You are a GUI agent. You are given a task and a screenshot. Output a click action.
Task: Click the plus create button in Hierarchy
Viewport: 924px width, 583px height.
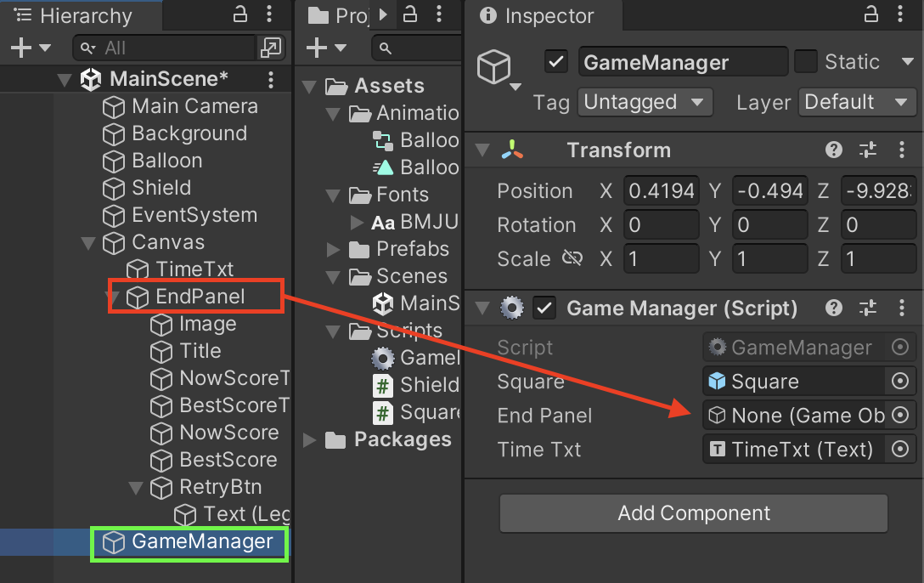(x=20, y=48)
